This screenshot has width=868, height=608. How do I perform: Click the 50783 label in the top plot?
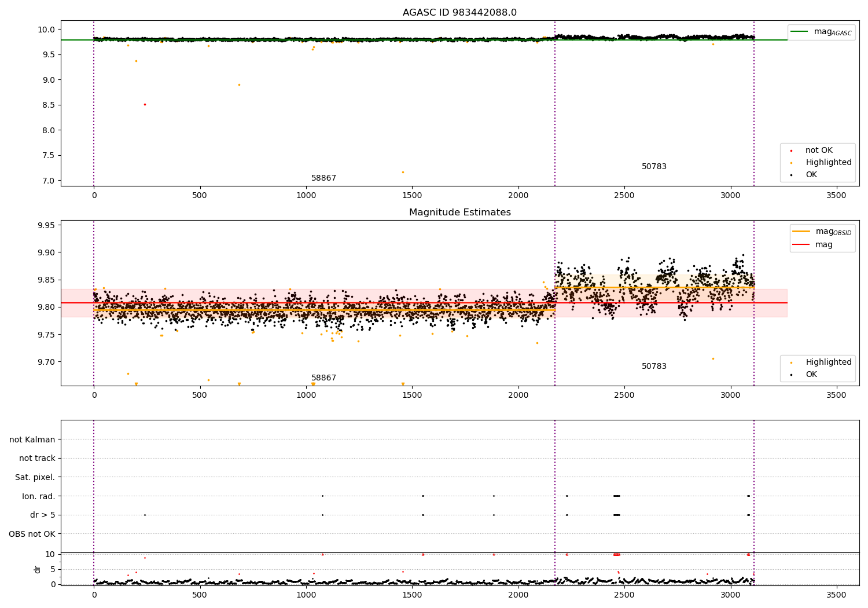coord(654,167)
